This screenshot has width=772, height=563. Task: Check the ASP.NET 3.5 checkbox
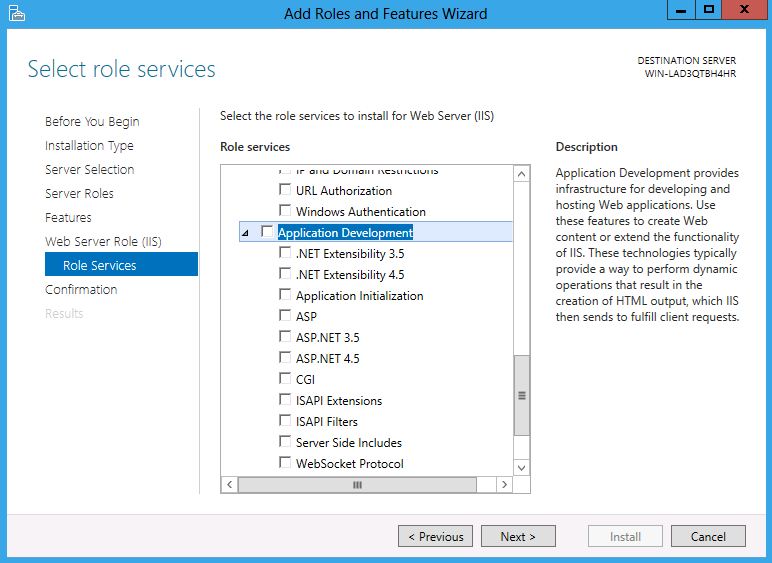[285, 337]
